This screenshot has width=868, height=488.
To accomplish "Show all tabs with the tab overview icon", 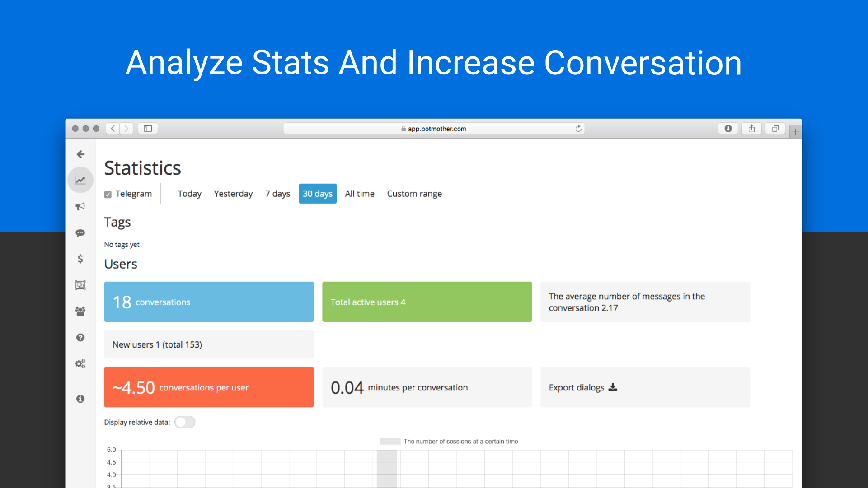I will pos(775,129).
